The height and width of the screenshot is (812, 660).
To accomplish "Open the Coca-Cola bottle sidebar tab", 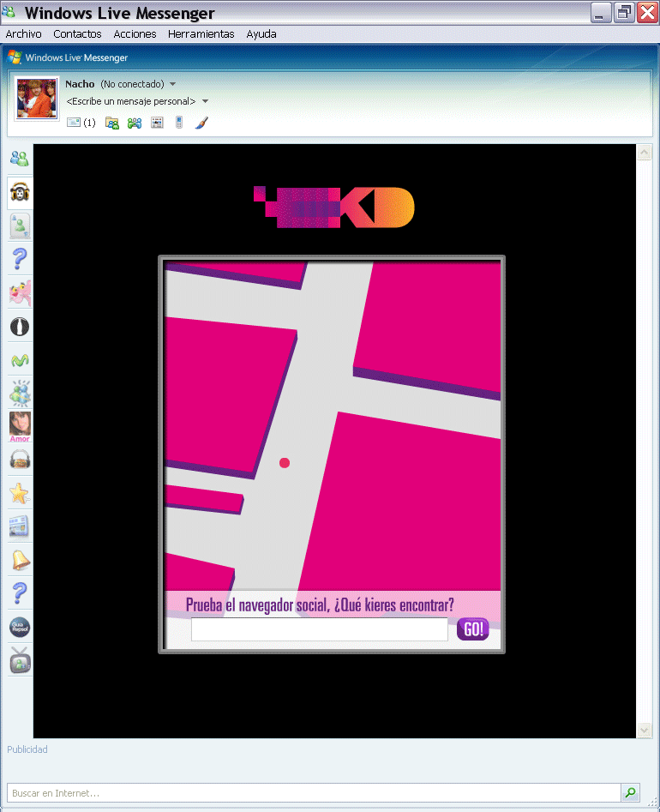I will click(x=19, y=327).
